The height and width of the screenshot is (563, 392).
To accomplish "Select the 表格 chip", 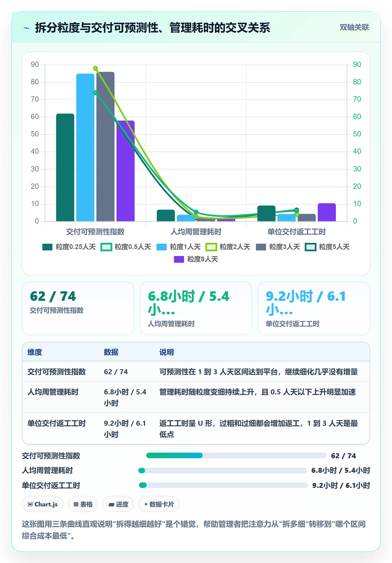I will [x=83, y=504].
